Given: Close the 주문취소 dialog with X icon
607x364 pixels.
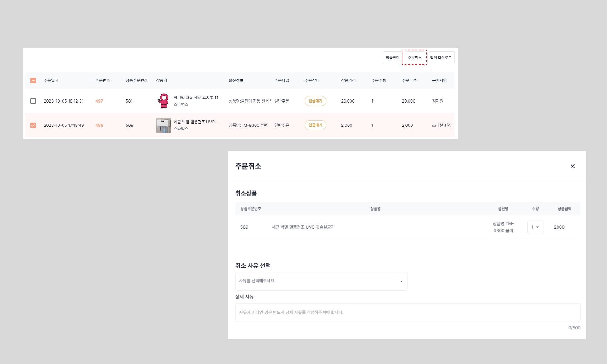Looking at the screenshot, I should coord(572,166).
